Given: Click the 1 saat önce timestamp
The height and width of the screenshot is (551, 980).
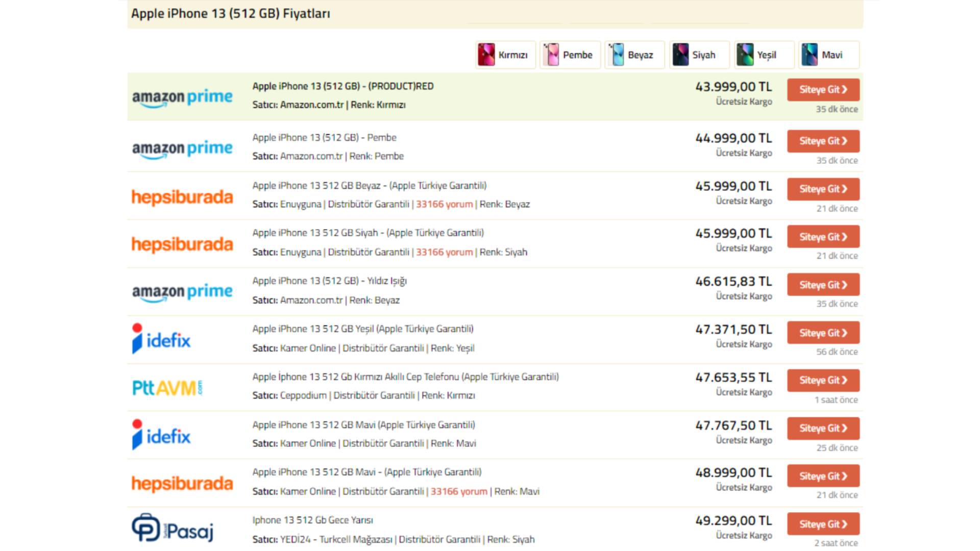Looking at the screenshot, I should click(836, 400).
